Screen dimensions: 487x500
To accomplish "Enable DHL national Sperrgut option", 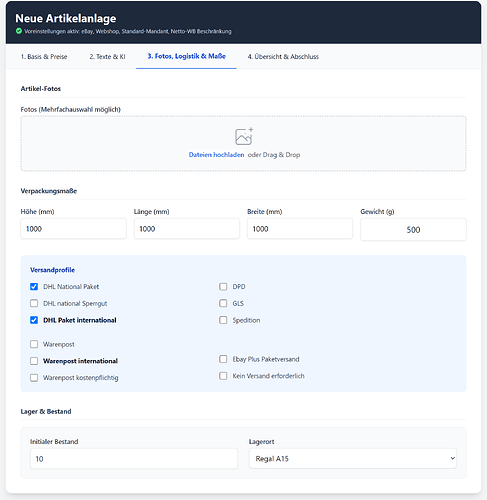I will pos(34,303).
